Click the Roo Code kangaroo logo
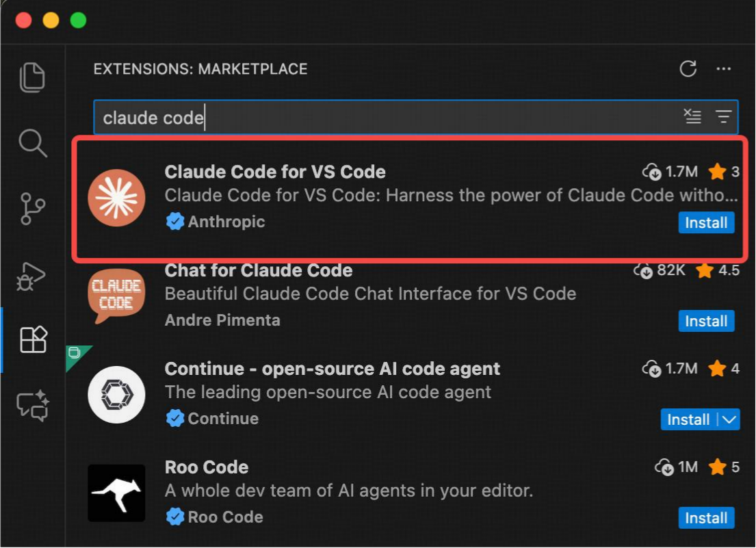The height and width of the screenshot is (548, 756). [x=117, y=493]
